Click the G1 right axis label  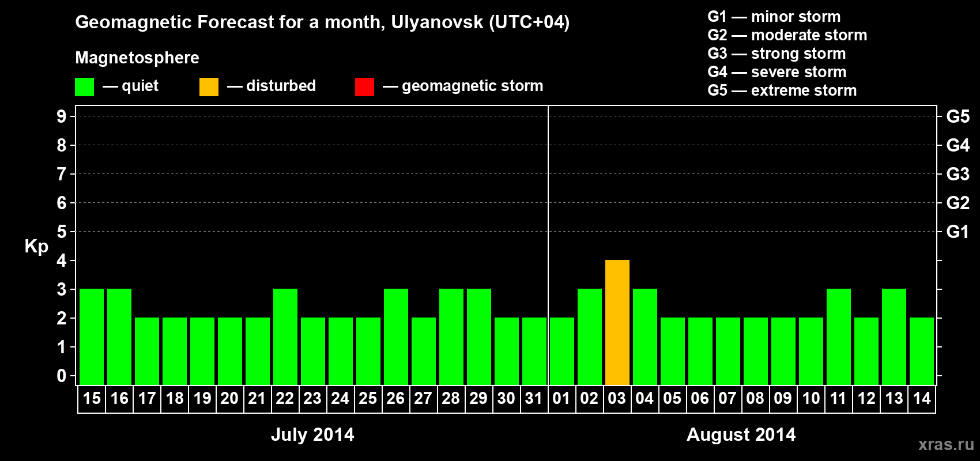tap(958, 232)
